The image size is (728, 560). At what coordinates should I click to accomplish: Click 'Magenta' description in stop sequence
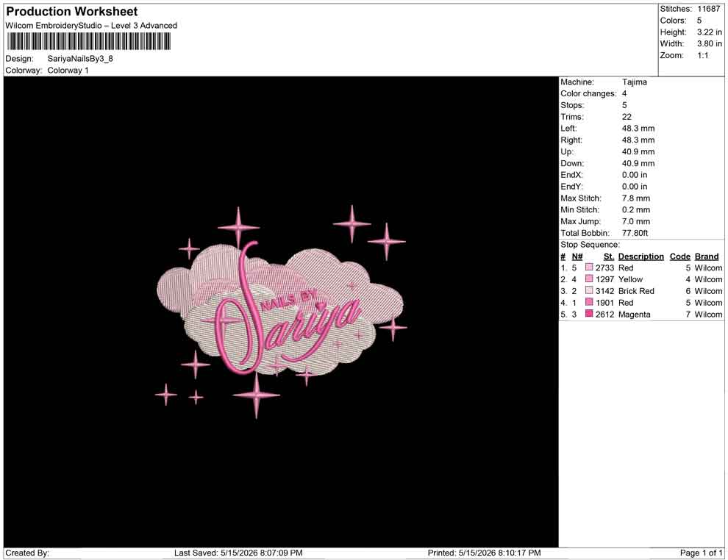point(634,314)
